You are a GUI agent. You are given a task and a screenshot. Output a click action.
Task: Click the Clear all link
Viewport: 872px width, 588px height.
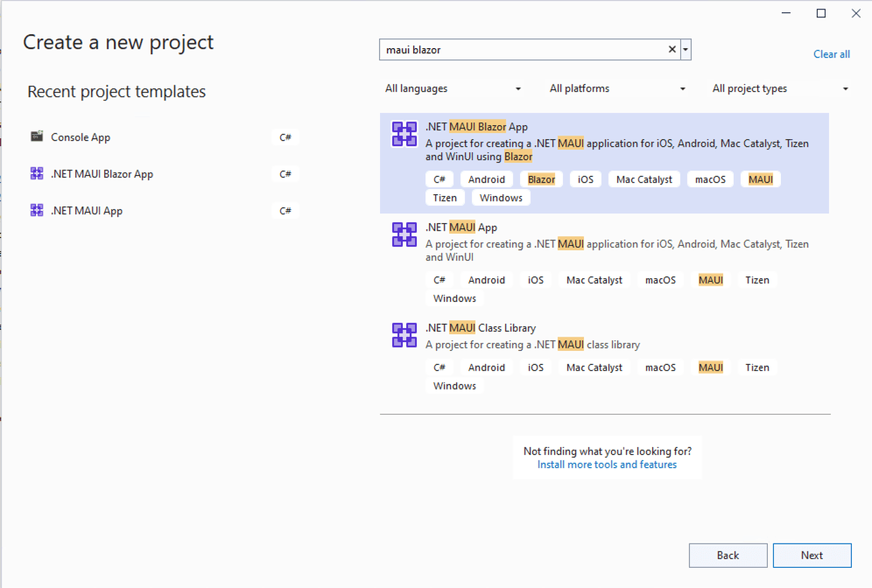[x=832, y=54]
